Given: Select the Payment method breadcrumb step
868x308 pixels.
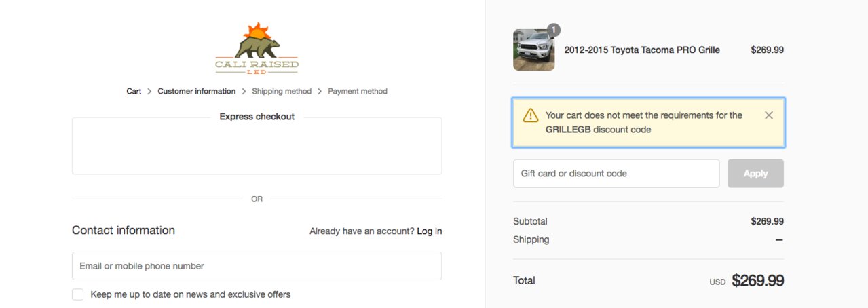Looking at the screenshot, I should (358, 91).
